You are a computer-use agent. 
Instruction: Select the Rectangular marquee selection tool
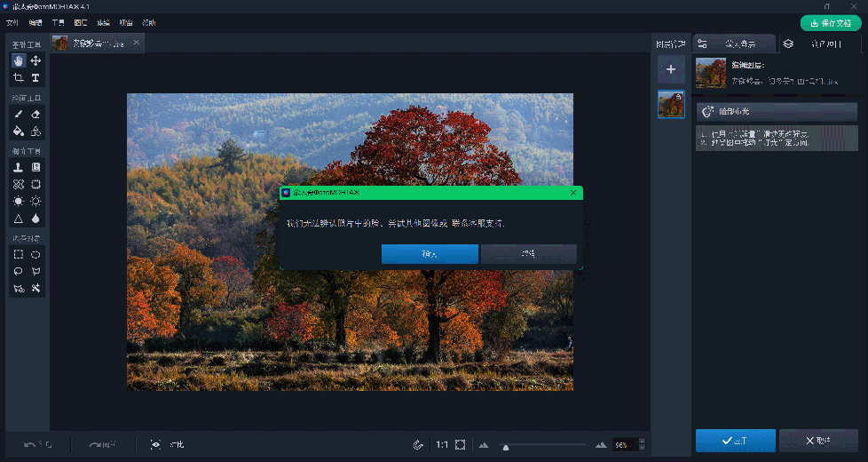coord(19,254)
